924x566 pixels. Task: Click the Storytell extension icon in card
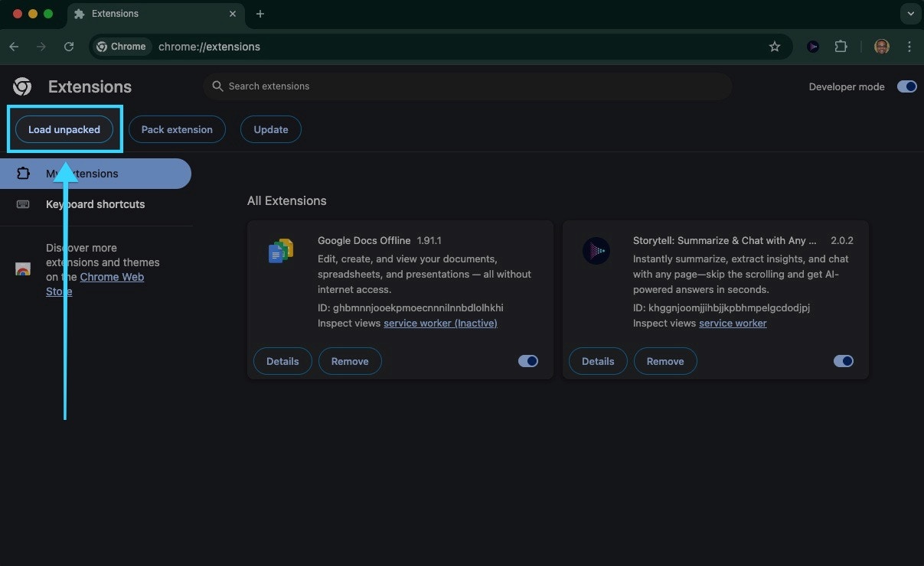[596, 251]
